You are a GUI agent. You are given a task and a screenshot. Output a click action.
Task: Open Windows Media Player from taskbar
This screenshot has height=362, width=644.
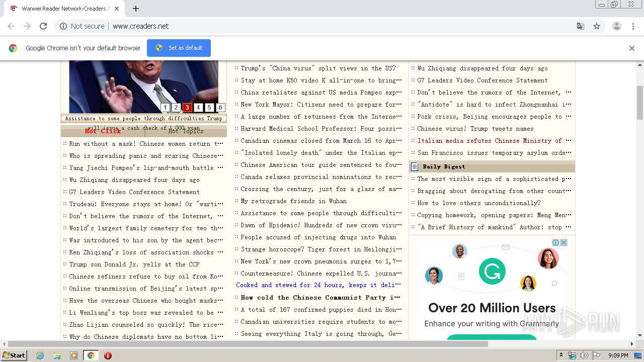click(x=74, y=355)
